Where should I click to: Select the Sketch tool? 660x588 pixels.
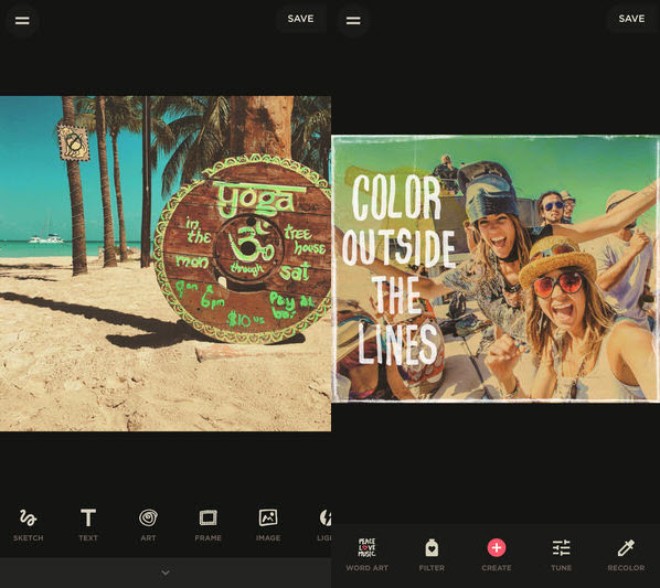28,523
